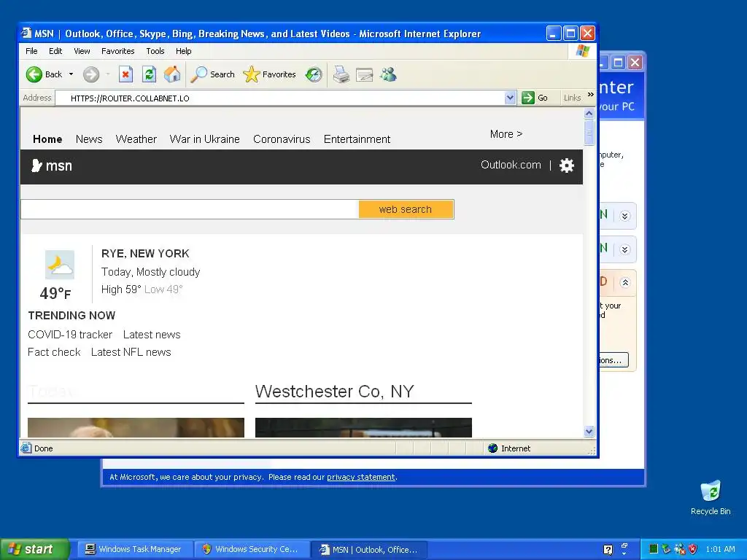Screen dimensions: 747x560
Task: Open Favorites star in the toolbar
Action: click(x=269, y=74)
